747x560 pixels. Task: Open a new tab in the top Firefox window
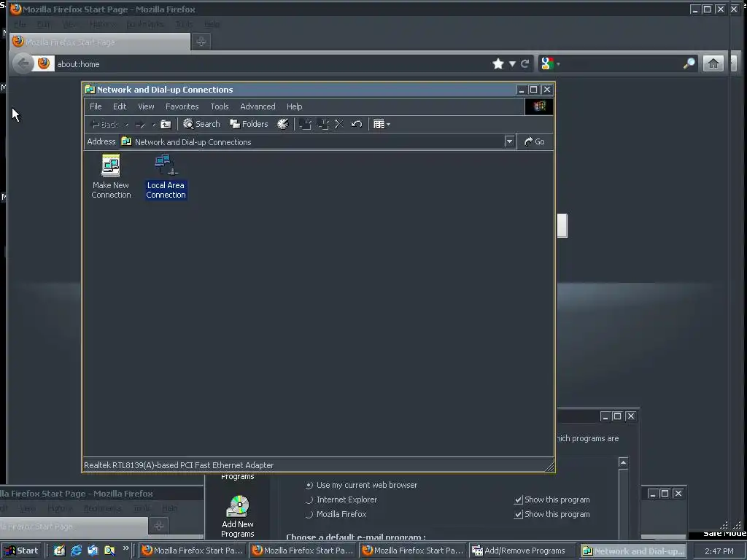pyautogui.click(x=201, y=42)
